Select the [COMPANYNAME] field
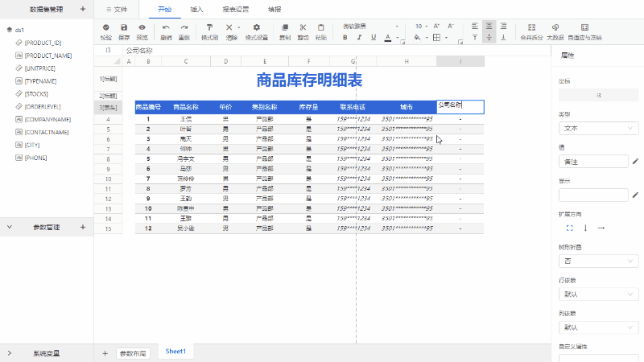Image resolution: width=644 pixels, height=362 pixels. (43, 119)
